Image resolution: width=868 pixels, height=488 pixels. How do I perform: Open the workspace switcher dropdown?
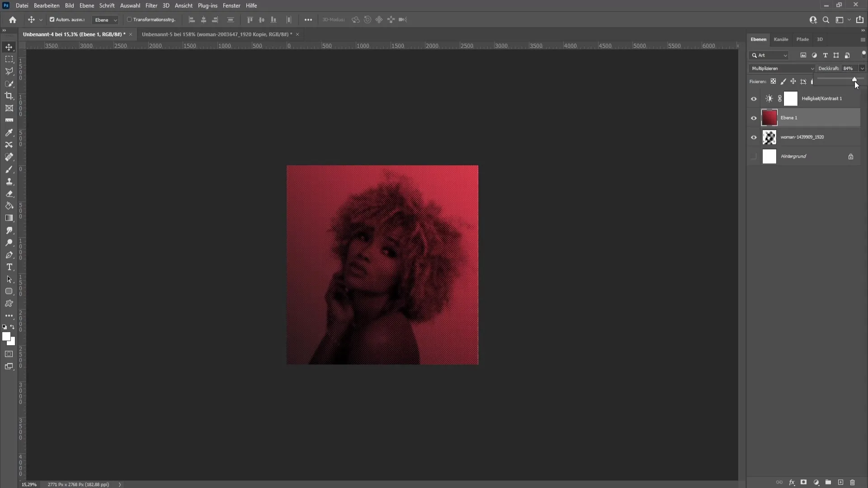[849, 20]
